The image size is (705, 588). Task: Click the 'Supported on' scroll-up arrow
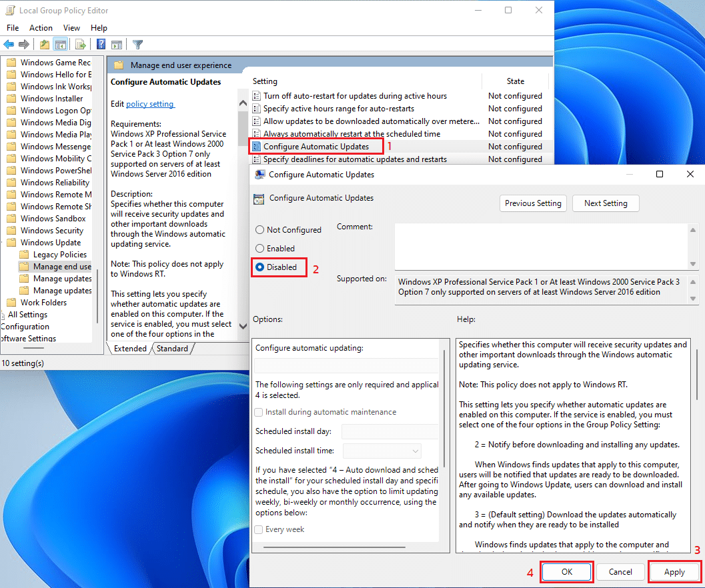tap(693, 282)
